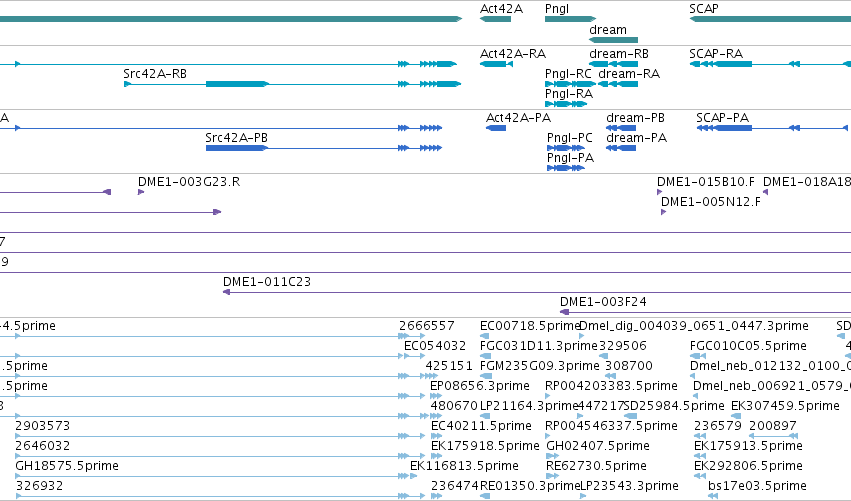Select the EST labeled 2903573
This screenshot has width=851, height=501.
click(43, 426)
